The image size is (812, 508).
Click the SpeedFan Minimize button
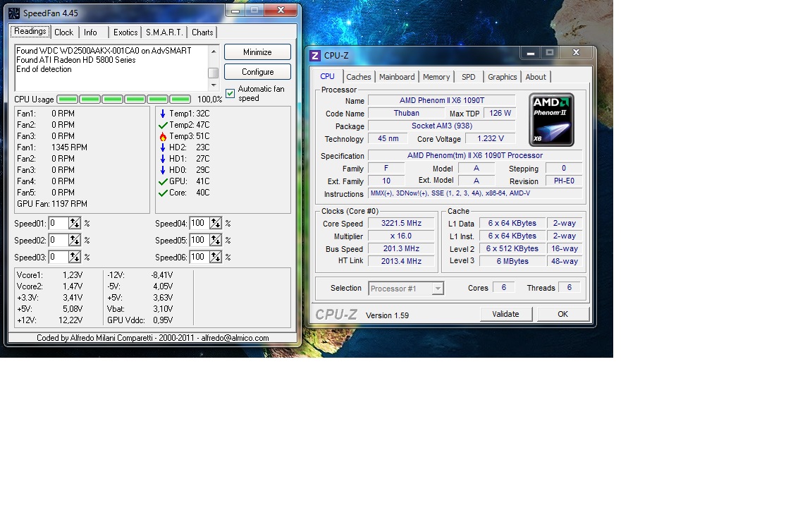click(257, 52)
